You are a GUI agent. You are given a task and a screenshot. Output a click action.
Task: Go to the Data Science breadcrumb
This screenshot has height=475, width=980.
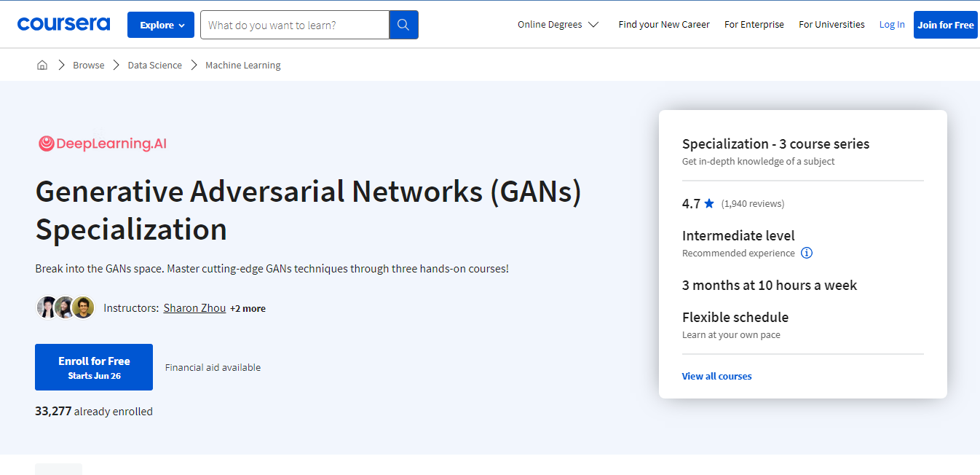(x=154, y=66)
